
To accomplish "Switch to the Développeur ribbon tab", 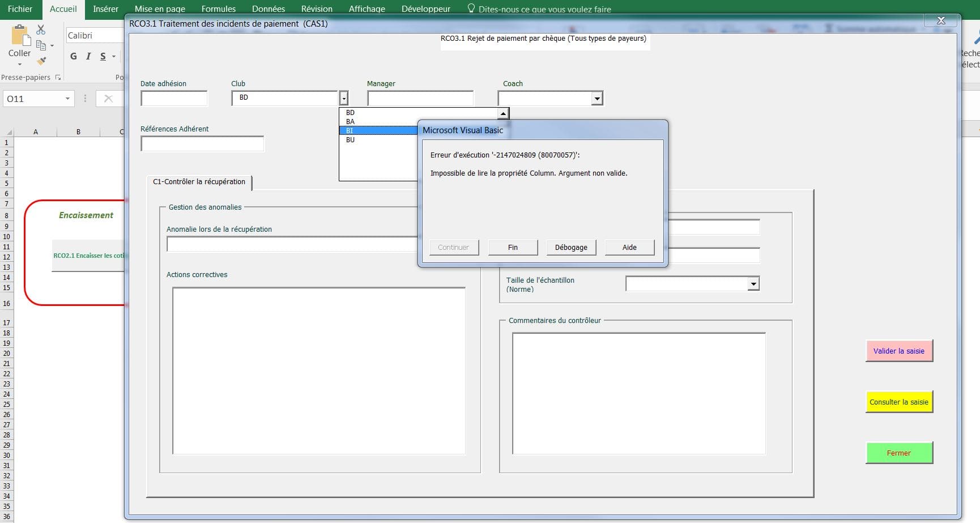I will 425,9.
